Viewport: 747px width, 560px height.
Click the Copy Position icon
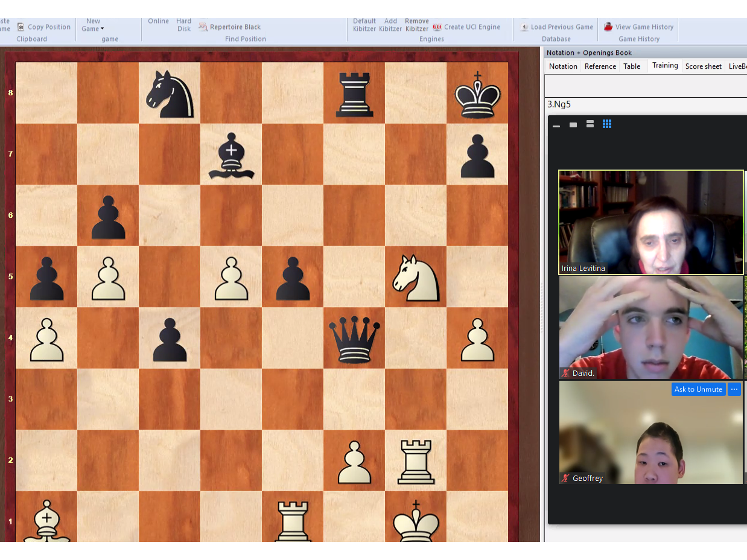pyautogui.click(x=21, y=27)
